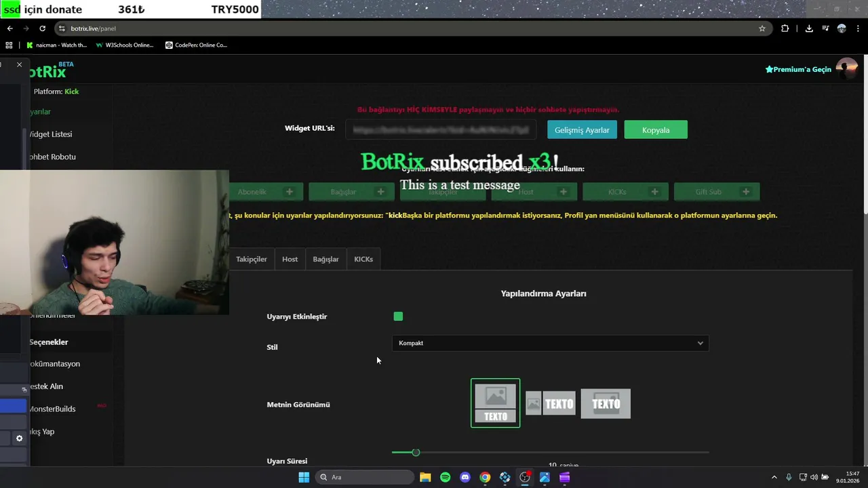Test the KICKs alert button
The image size is (868, 488).
[x=625, y=192]
